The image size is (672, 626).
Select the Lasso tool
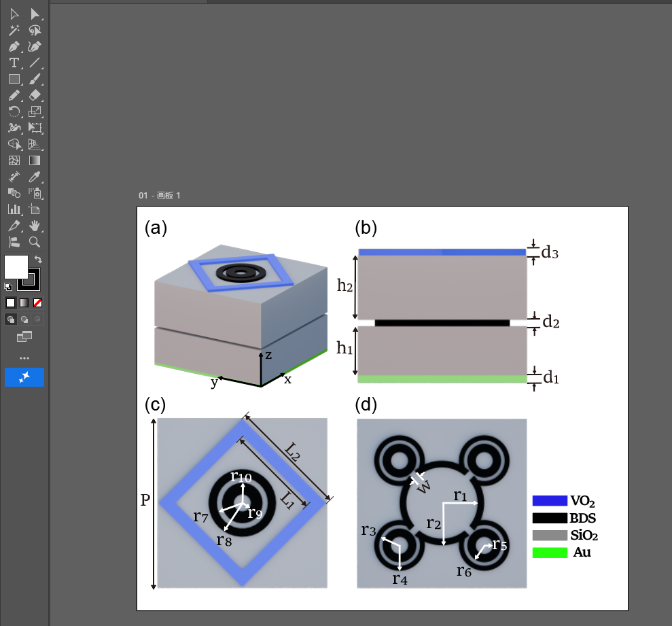[35, 31]
